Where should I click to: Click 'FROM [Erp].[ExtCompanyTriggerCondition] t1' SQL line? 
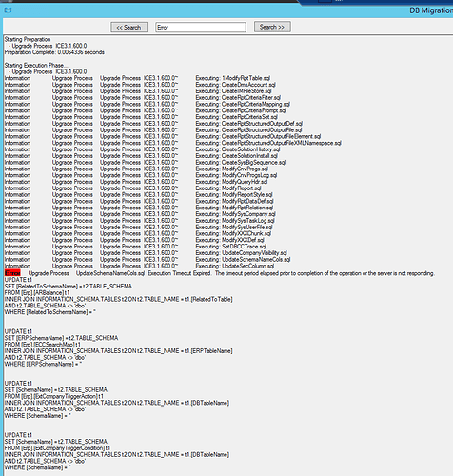pyautogui.click(x=57, y=448)
